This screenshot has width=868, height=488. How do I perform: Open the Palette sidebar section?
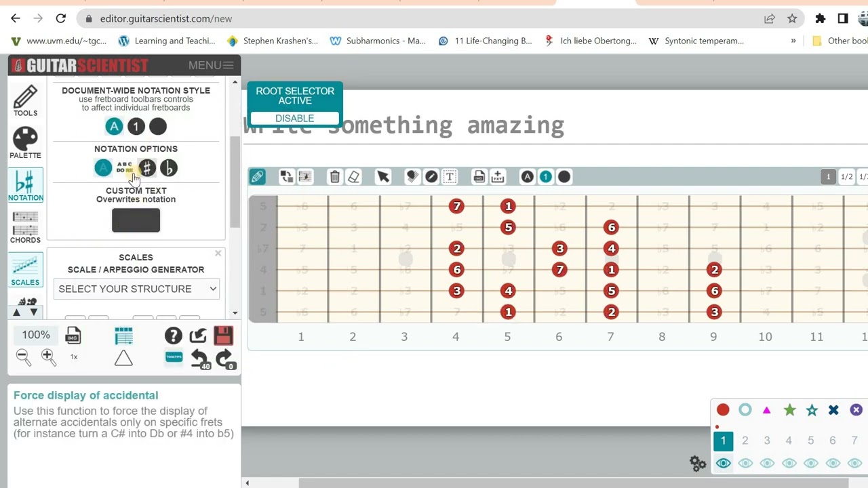click(26, 143)
